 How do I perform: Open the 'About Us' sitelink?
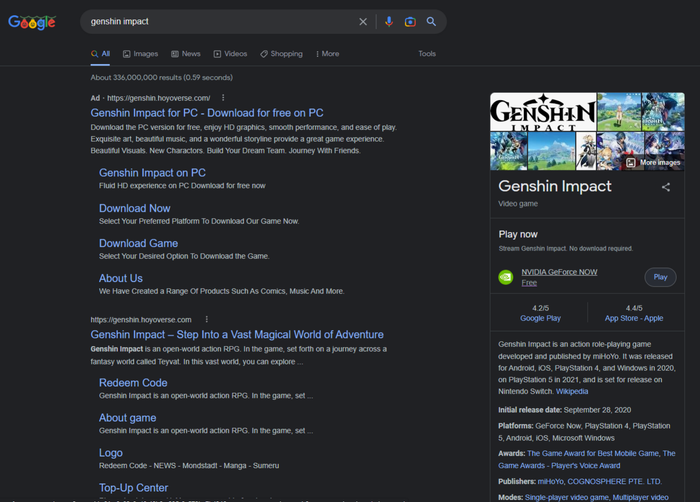[121, 278]
